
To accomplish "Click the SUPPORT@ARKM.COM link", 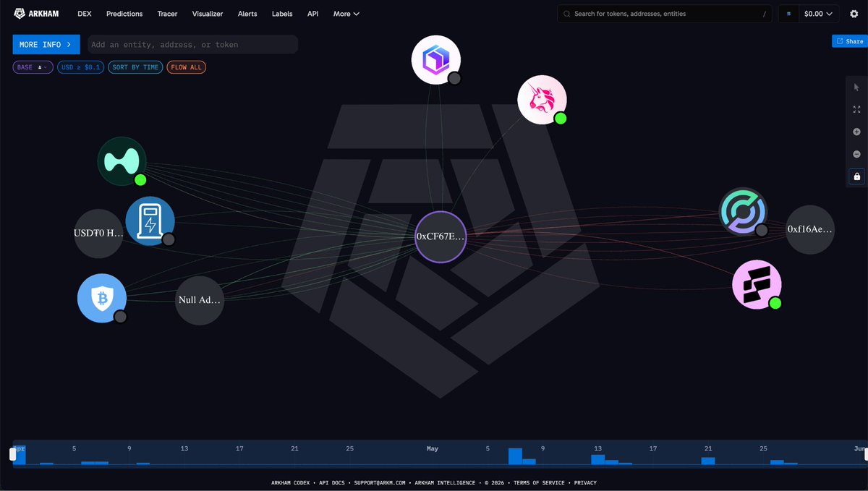I will pyautogui.click(x=380, y=483).
